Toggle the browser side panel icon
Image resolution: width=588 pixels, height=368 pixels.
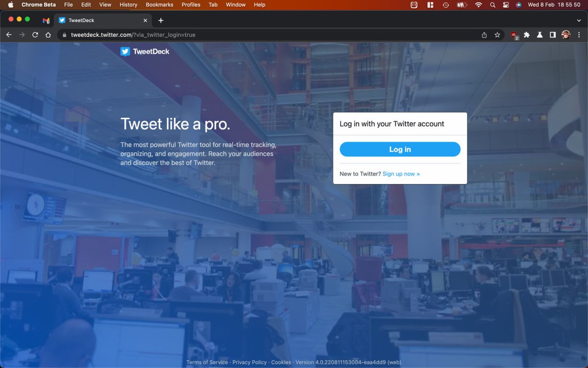point(553,35)
